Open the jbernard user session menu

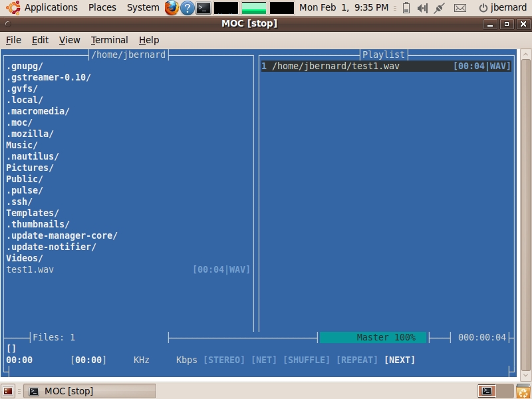(502, 8)
